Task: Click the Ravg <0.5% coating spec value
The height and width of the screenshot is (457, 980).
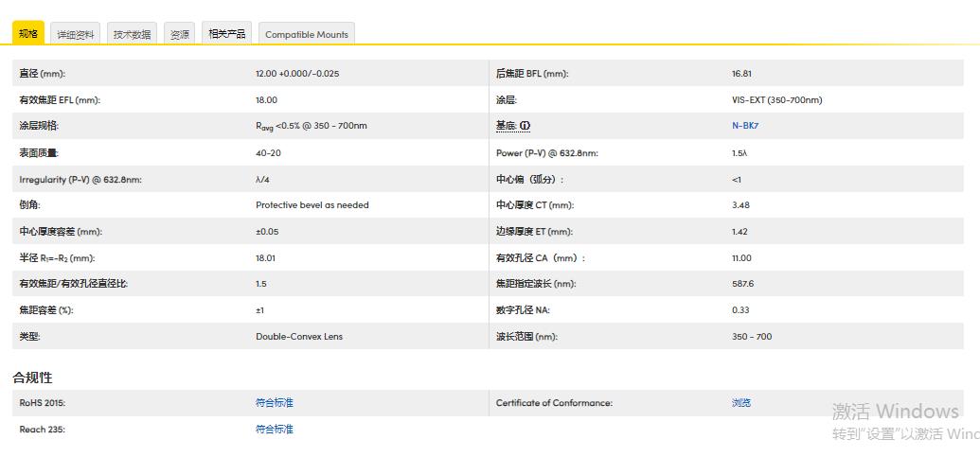Action: point(312,126)
